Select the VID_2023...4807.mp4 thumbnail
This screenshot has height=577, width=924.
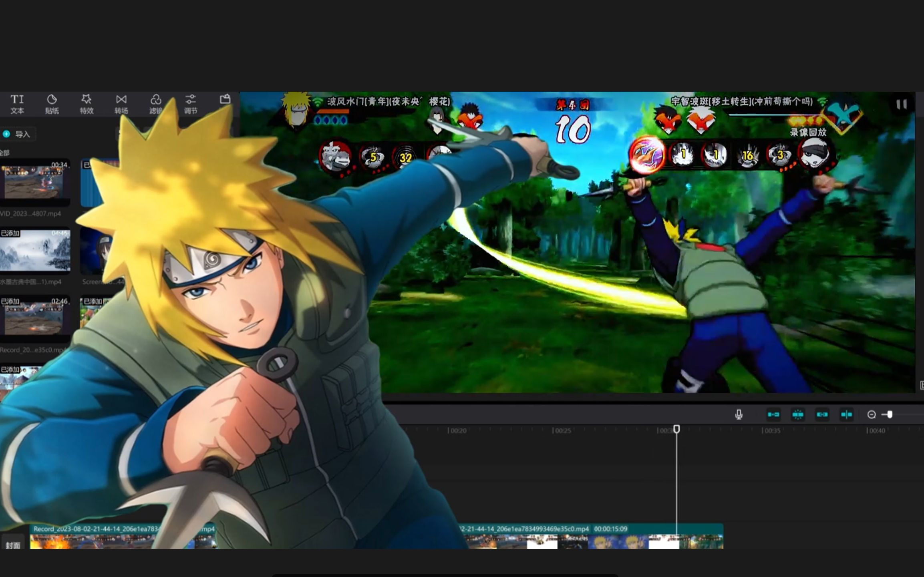tap(35, 182)
